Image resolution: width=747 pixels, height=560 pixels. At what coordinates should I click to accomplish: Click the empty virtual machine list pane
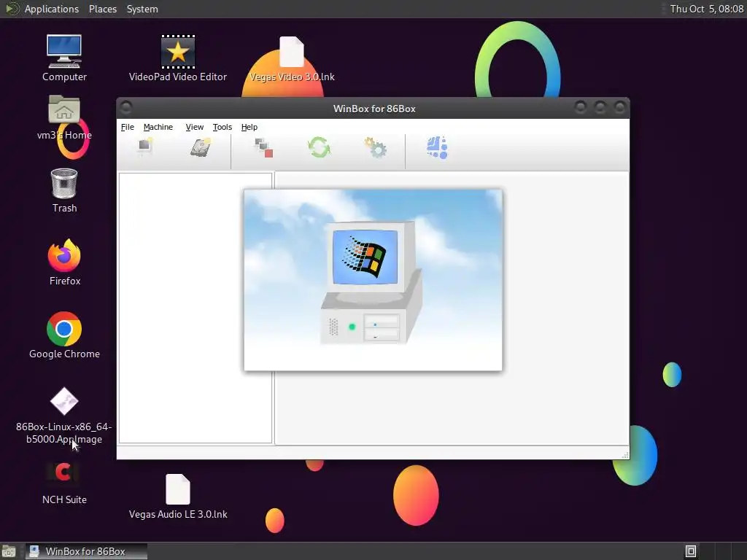pos(196,308)
